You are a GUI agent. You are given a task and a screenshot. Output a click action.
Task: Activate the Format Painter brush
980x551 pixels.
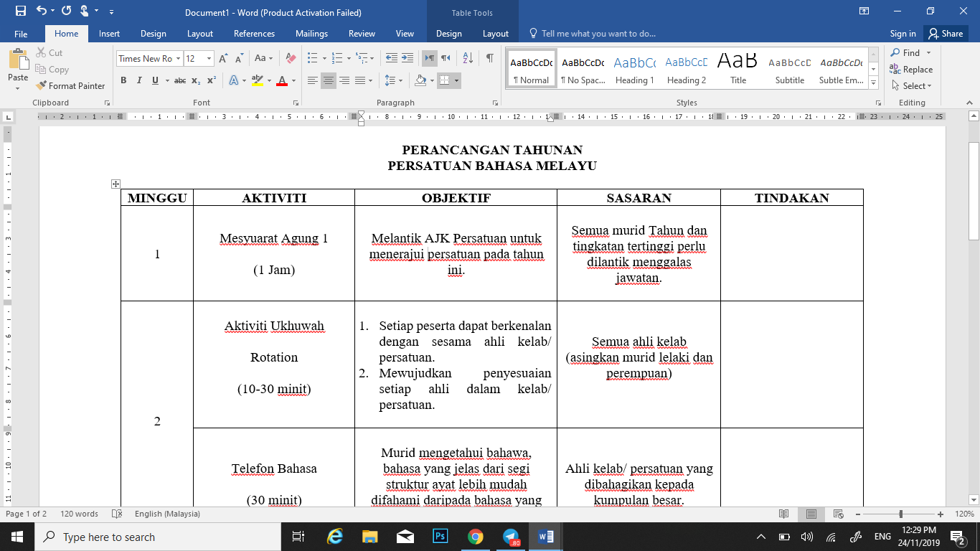tap(41, 86)
